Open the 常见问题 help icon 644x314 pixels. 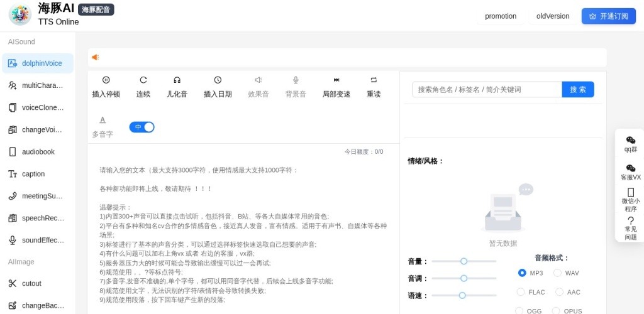[630, 220]
